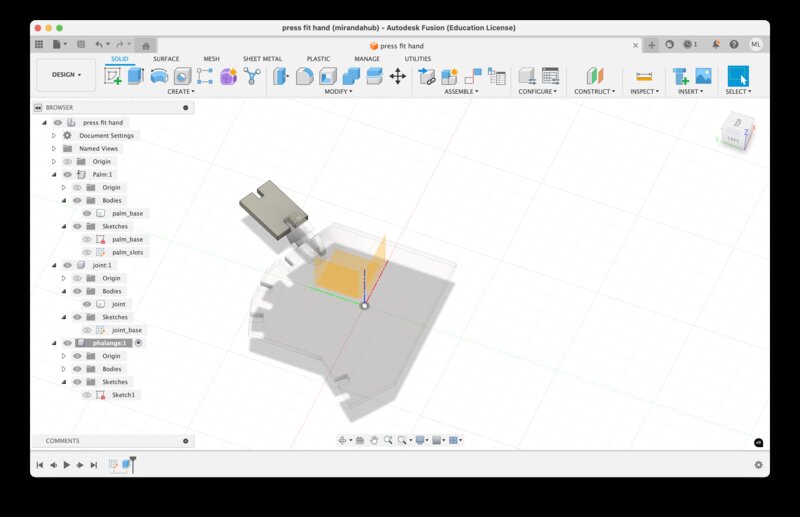The width and height of the screenshot is (800, 517).
Task: Expand the Named Views folder
Action: click(x=54, y=148)
